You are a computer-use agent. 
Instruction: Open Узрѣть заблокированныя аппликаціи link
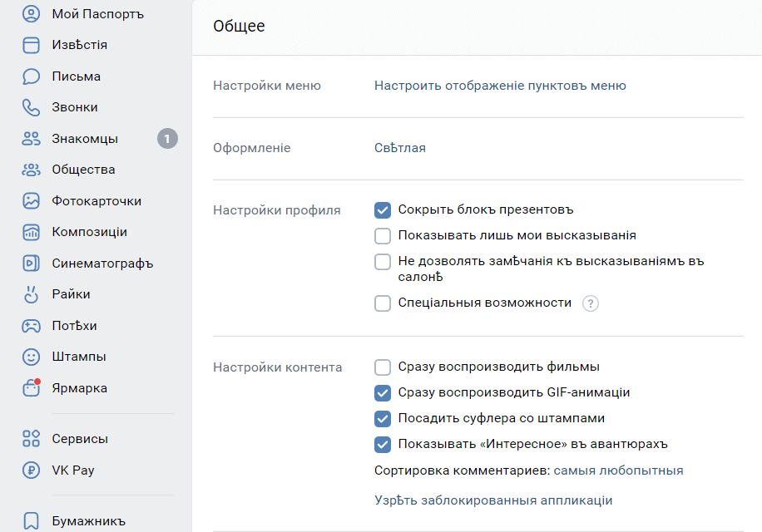493,500
